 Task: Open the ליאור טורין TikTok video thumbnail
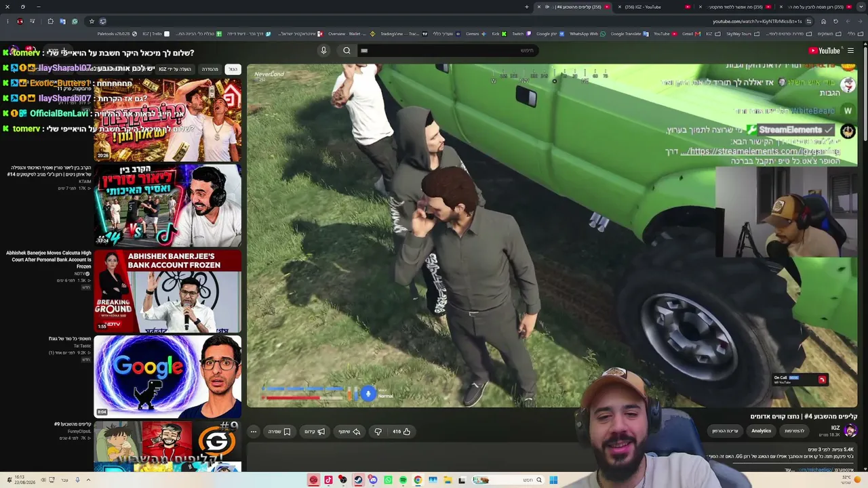pos(167,205)
